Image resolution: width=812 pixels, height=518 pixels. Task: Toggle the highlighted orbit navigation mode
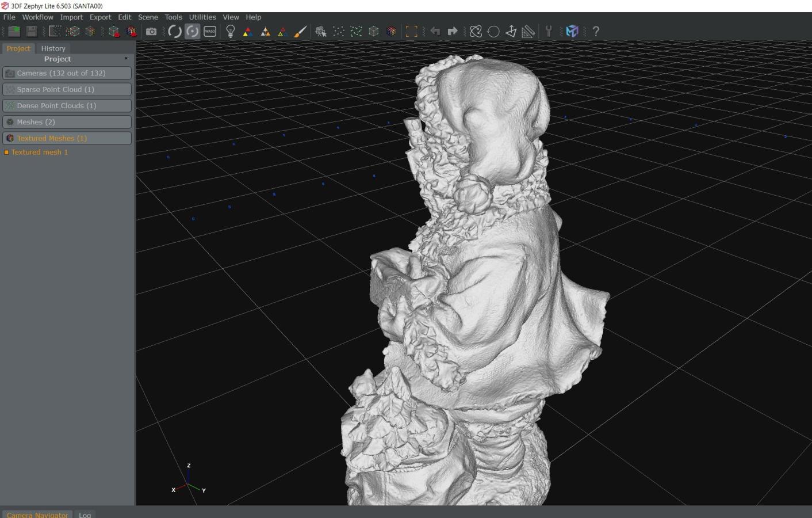(193, 32)
